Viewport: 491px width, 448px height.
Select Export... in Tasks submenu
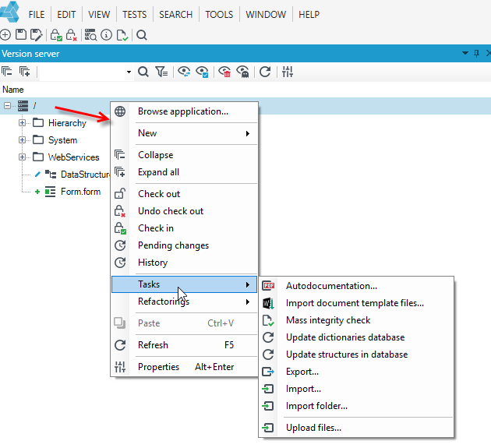356,372
